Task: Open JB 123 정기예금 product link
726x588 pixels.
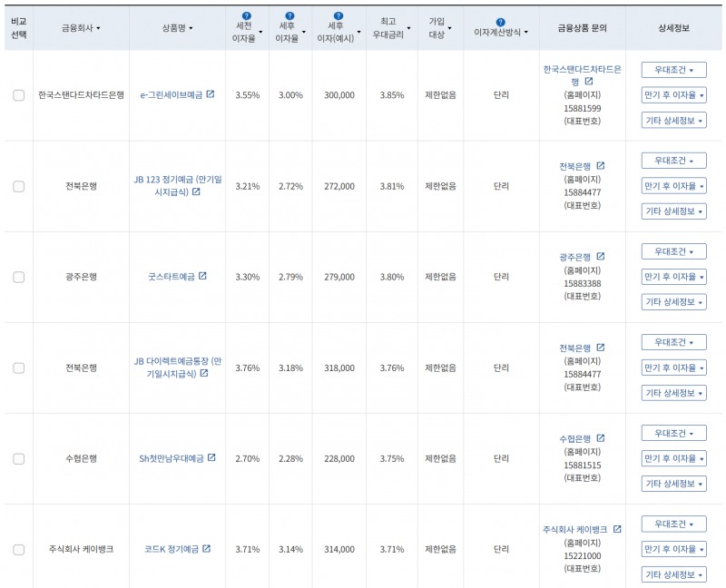Action: tap(178, 186)
